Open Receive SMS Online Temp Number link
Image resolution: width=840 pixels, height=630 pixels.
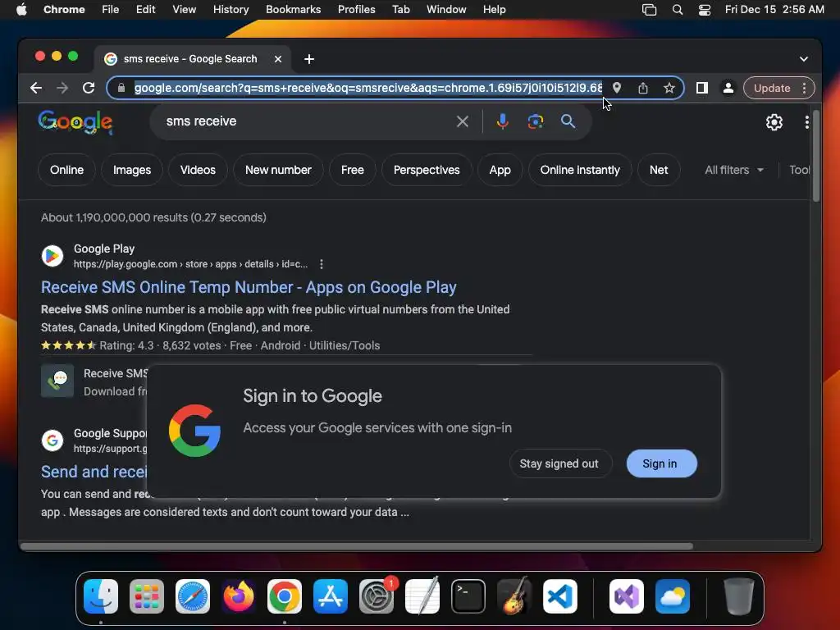pyautogui.click(x=249, y=287)
